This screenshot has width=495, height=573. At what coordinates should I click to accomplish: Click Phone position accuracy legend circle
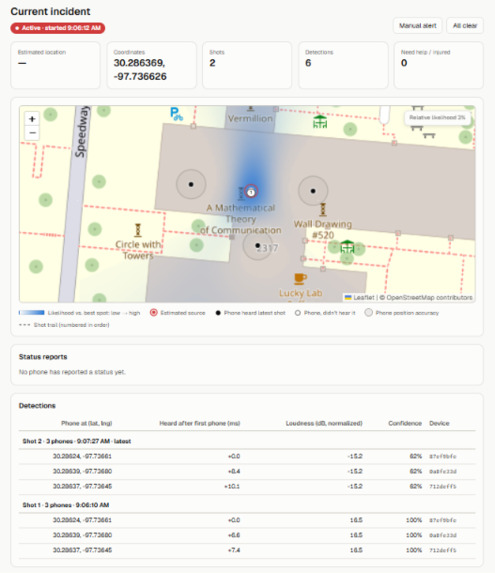369,312
